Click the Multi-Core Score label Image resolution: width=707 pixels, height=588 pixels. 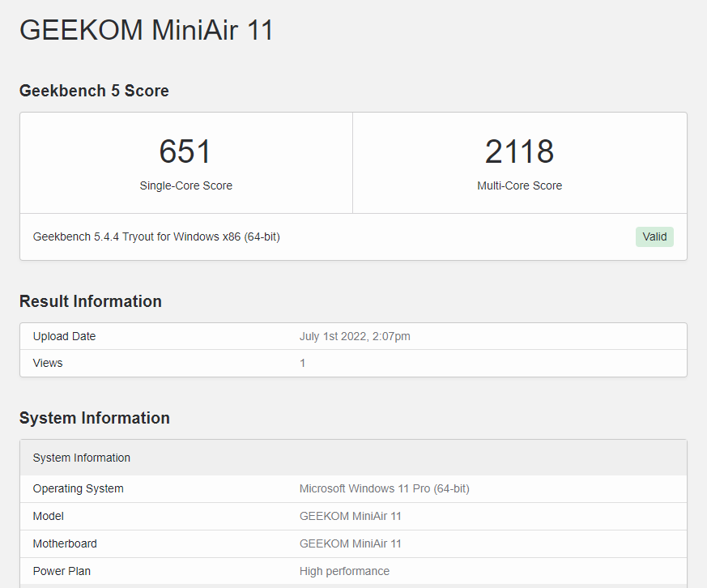pos(519,185)
